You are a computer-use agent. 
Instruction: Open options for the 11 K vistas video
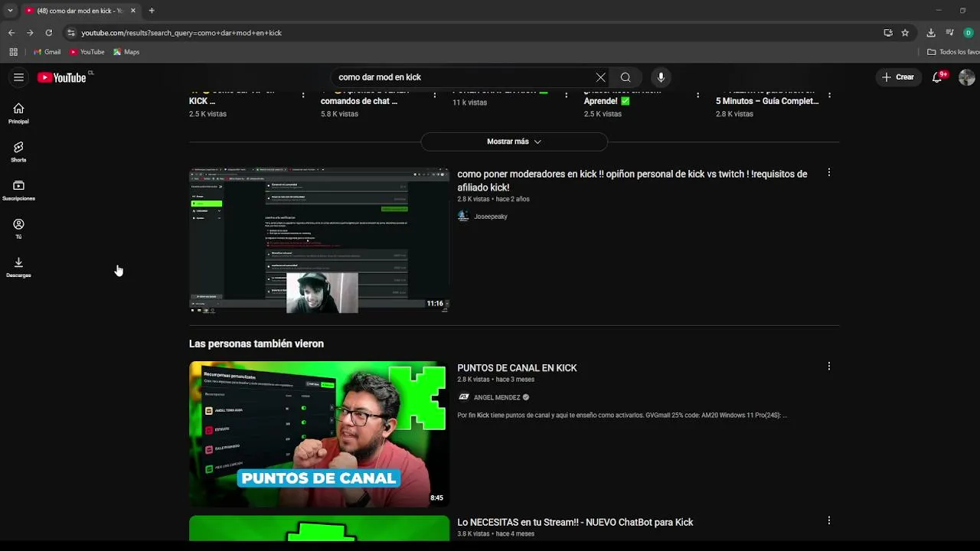[x=566, y=96]
